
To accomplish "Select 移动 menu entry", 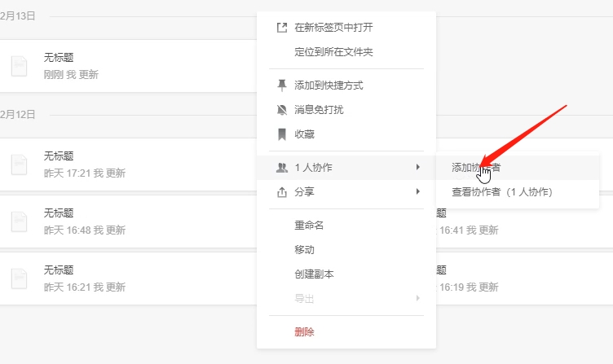I will 304,249.
